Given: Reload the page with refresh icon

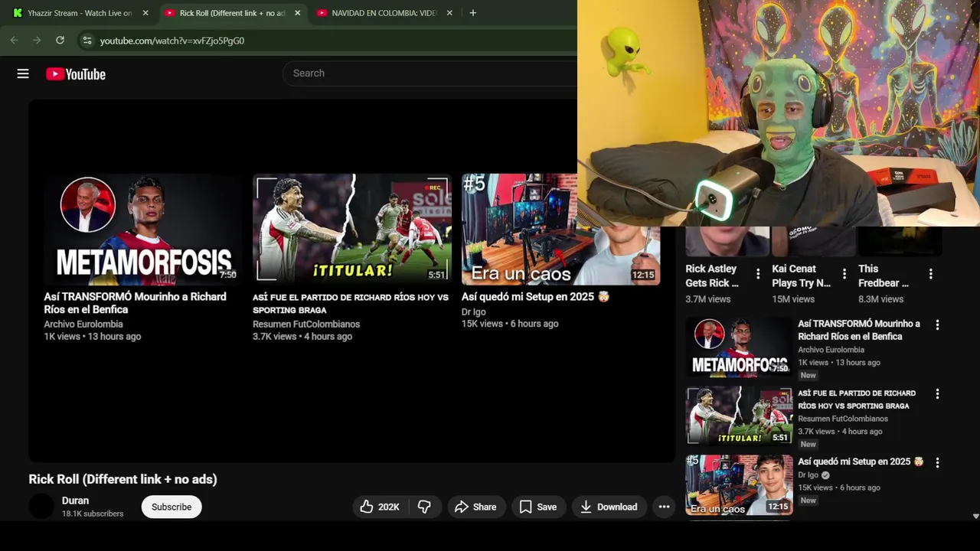Looking at the screenshot, I should (x=60, y=41).
